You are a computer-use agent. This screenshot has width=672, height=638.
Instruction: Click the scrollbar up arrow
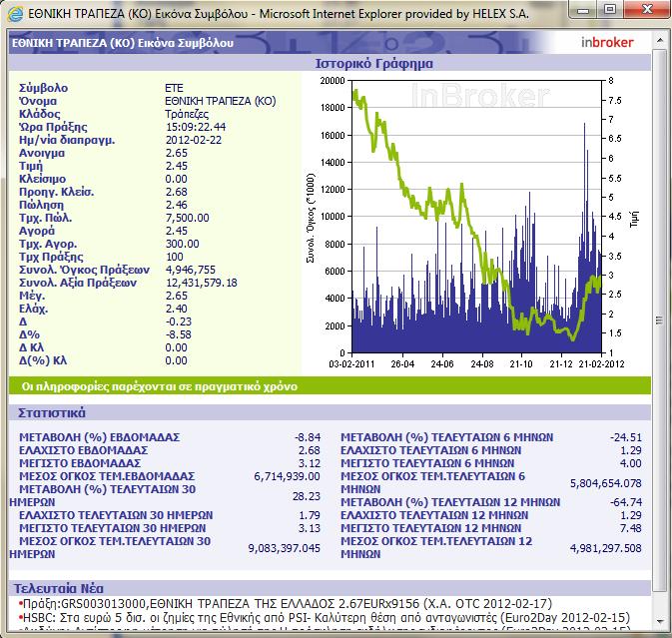click(x=660, y=41)
